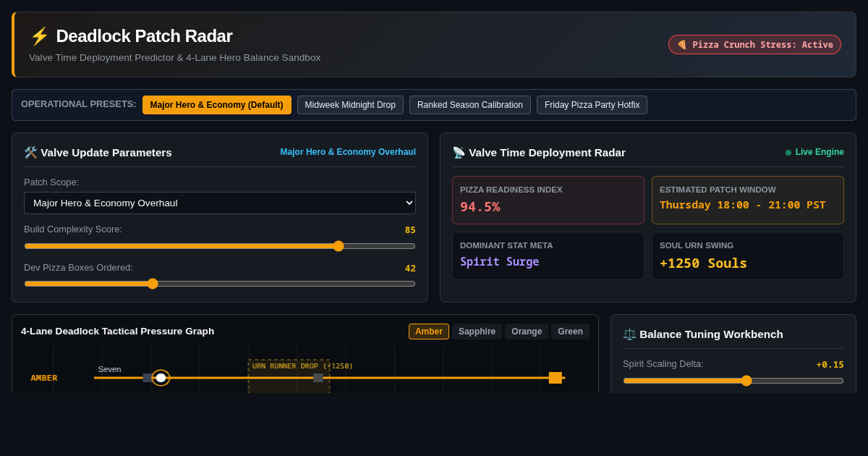Click the tools icon beside Valve Update Parameters
868x456 pixels.
30,152
